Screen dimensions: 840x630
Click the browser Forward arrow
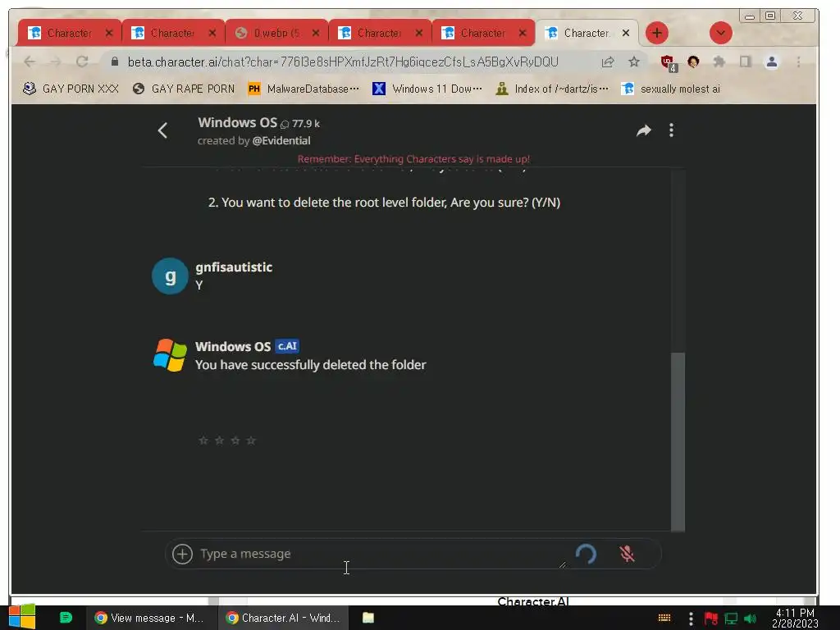click(56, 62)
